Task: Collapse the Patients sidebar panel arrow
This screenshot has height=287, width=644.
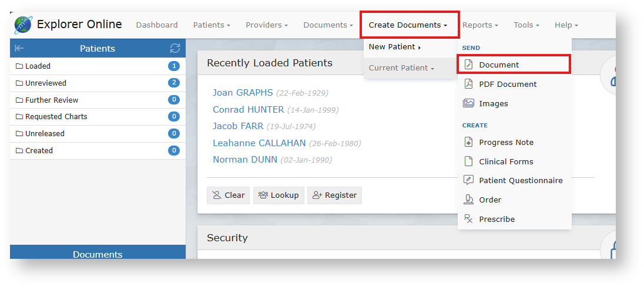Action: tap(19, 48)
